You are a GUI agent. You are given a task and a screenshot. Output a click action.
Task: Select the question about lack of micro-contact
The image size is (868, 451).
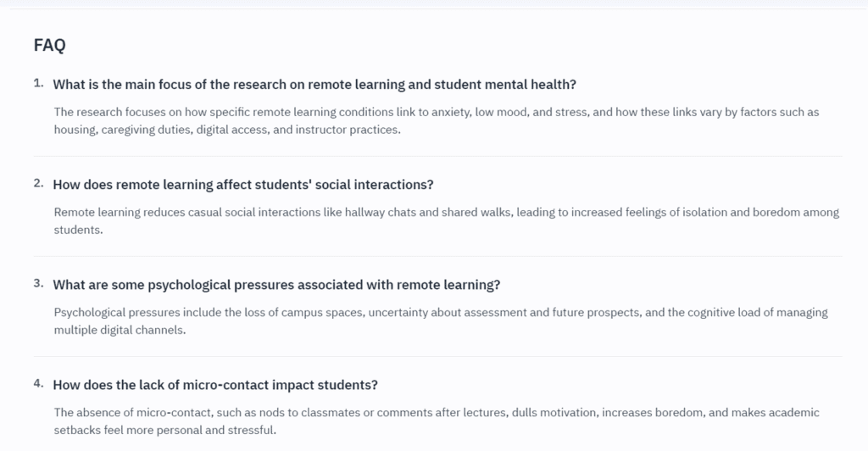click(x=215, y=385)
